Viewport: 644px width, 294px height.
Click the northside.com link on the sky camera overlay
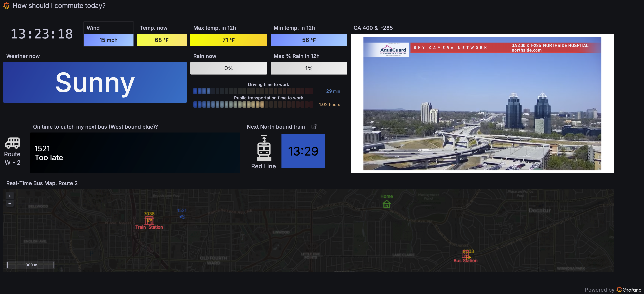[526, 50]
